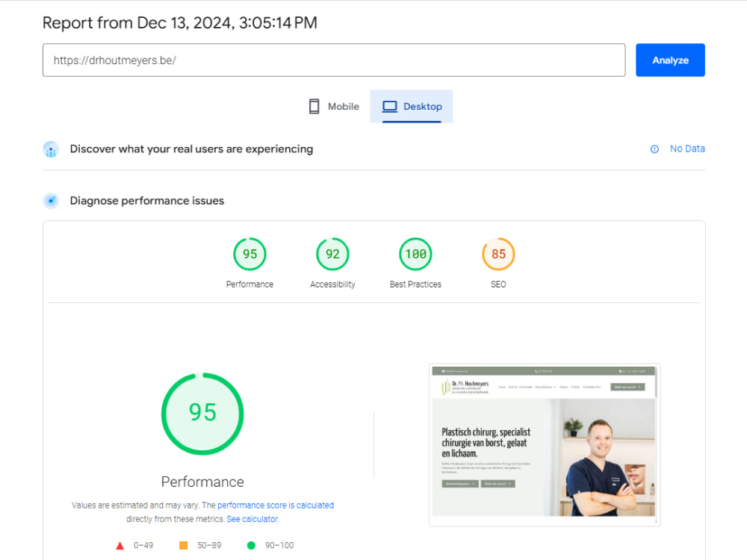Click 'Diagnose performance issues' heading
747x560 pixels.
[x=146, y=200]
